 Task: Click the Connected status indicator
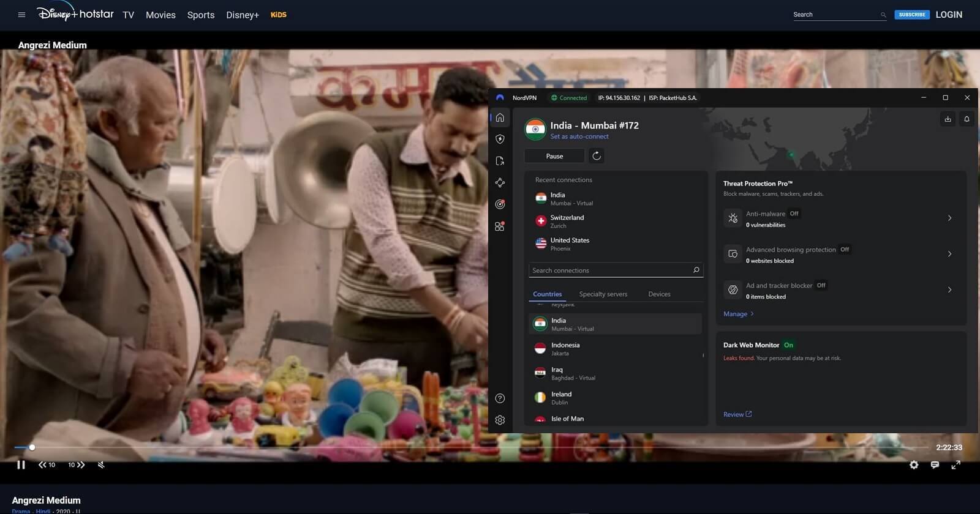click(569, 98)
